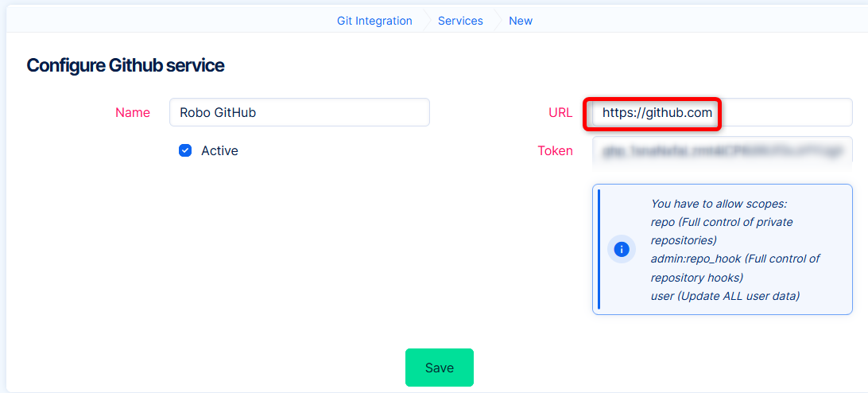Toggle the Active checkbox

click(x=185, y=150)
